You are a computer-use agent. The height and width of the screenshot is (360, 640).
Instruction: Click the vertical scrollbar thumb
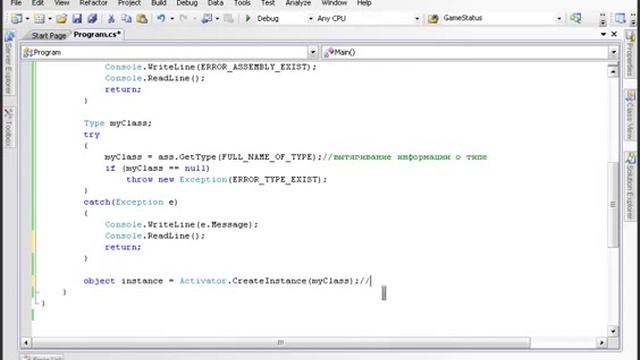(613, 204)
